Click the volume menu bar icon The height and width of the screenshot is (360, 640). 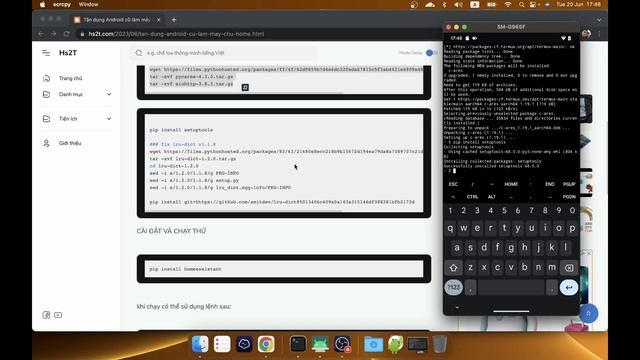[x=458, y=4]
